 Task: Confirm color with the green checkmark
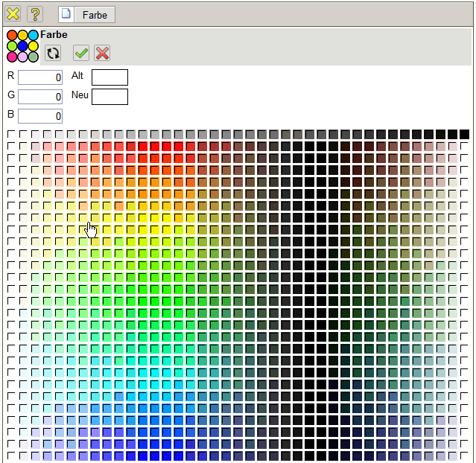[81, 53]
